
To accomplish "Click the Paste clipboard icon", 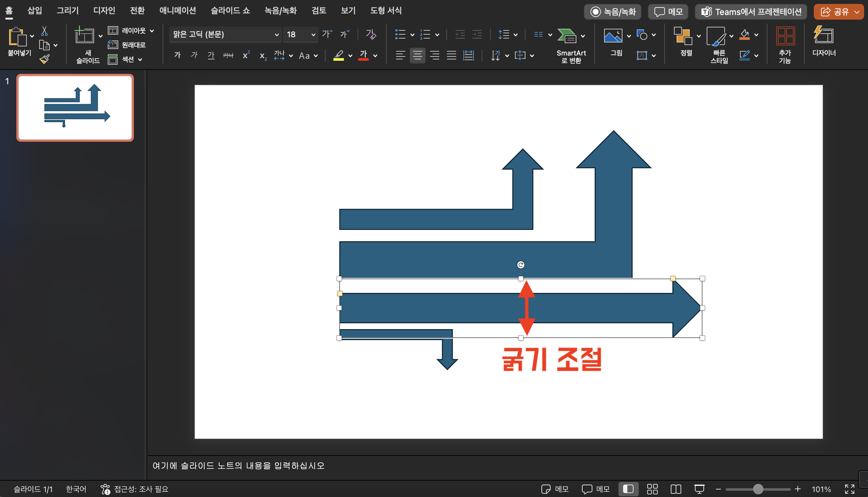I will click(x=17, y=36).
